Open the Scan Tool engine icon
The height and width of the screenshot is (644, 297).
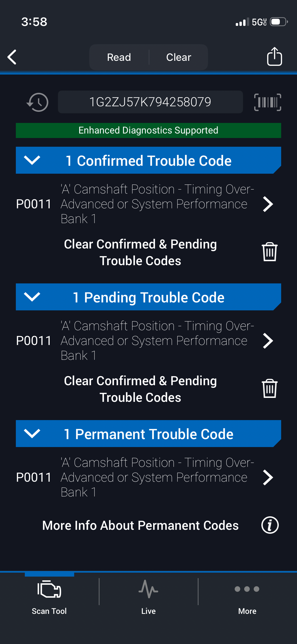click(49, 589)
